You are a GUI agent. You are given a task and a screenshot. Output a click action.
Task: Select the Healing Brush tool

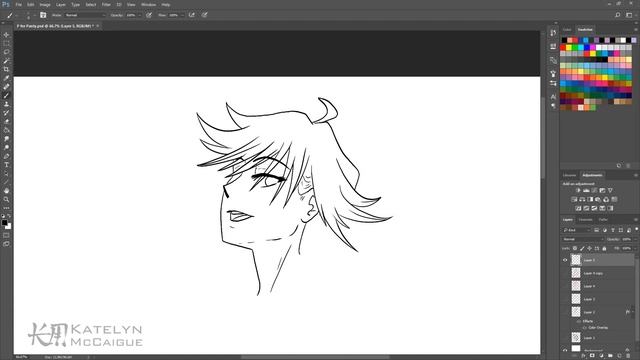pyautogui.click(x=6, y=87)
